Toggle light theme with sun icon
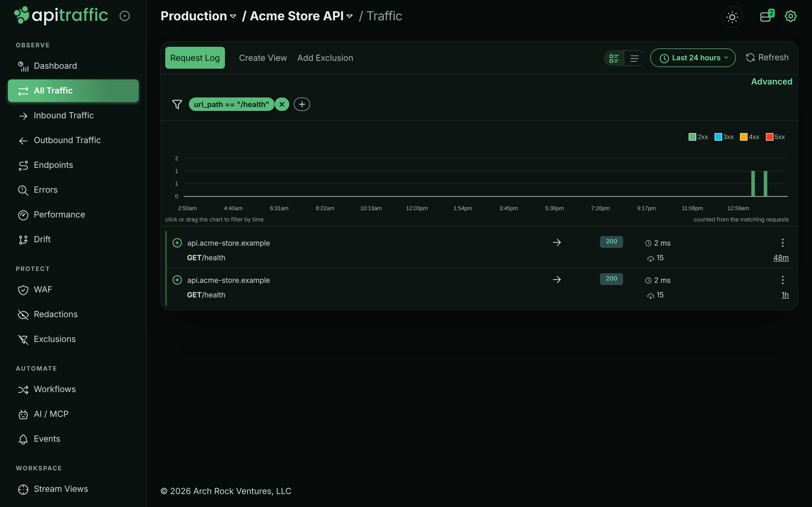Image resolution: width=812 pixels, height=507 pixels. point(732,17)
